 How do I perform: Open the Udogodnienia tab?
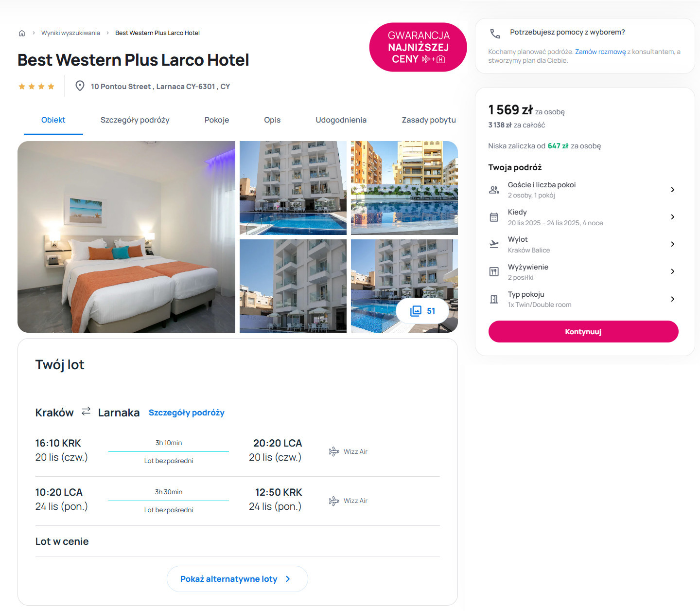click(x=341, y=120)
